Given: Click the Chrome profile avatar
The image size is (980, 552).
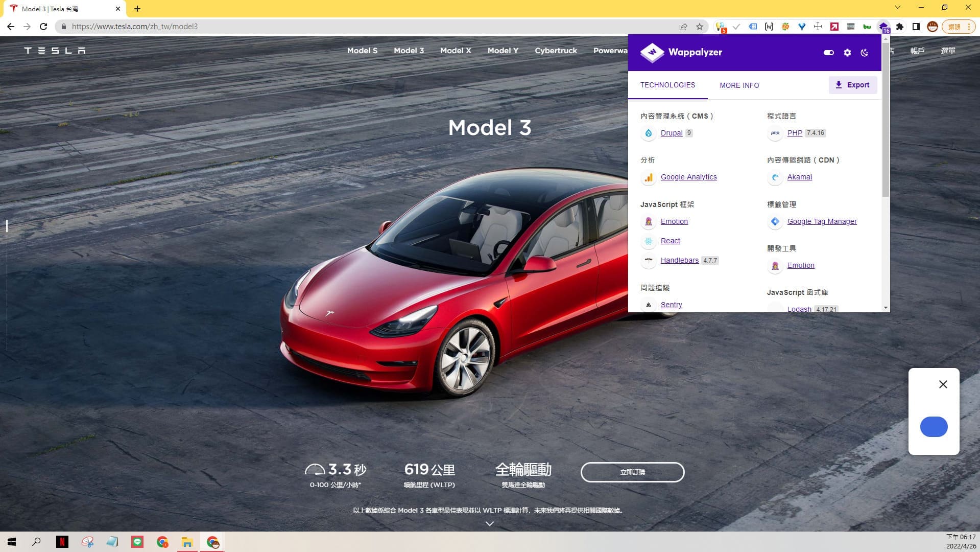Looking at the screenshot, I should pos(933,27).
